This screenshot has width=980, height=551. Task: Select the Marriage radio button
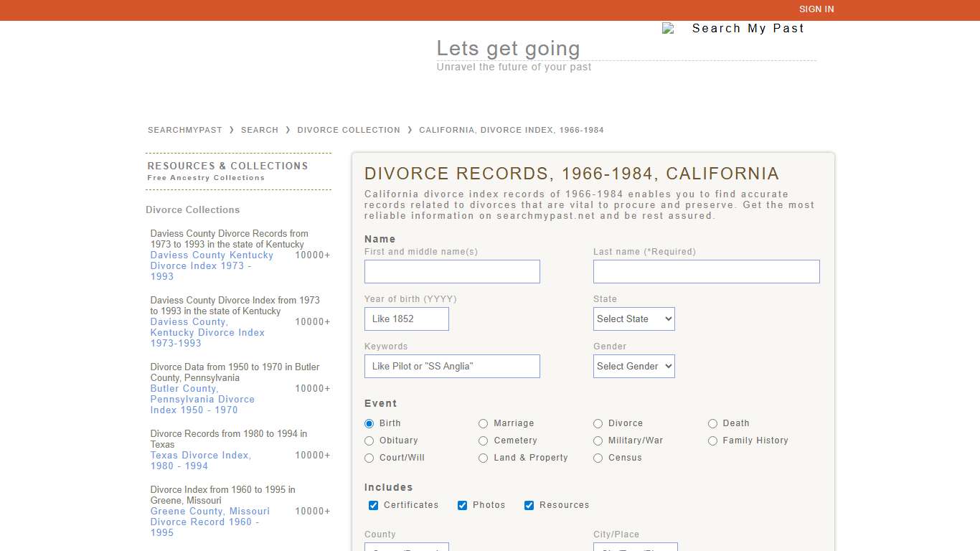483,423
